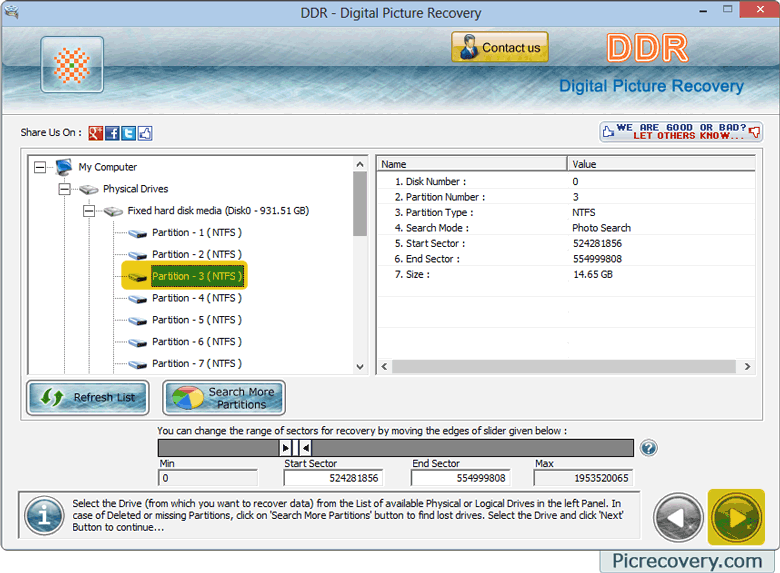
Task: Click the End Sector input field
Action: click(460, 478)
